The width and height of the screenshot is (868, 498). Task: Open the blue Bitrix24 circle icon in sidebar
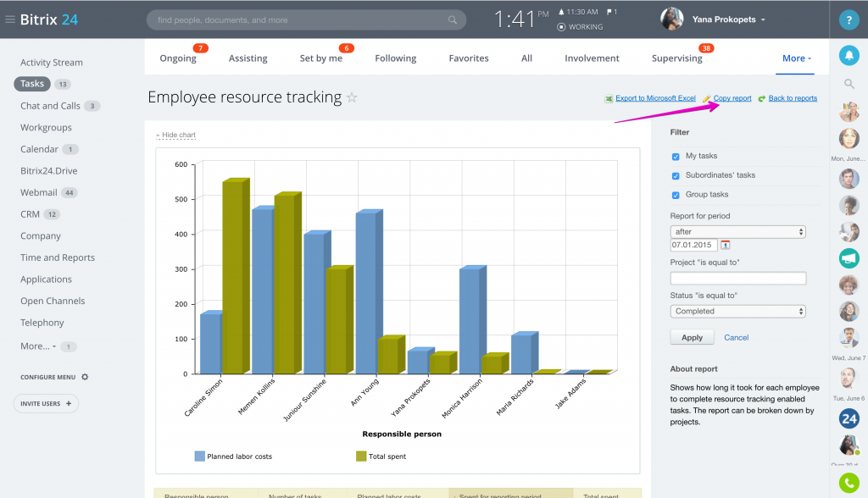pyautogui.click(x=849, y=418)
